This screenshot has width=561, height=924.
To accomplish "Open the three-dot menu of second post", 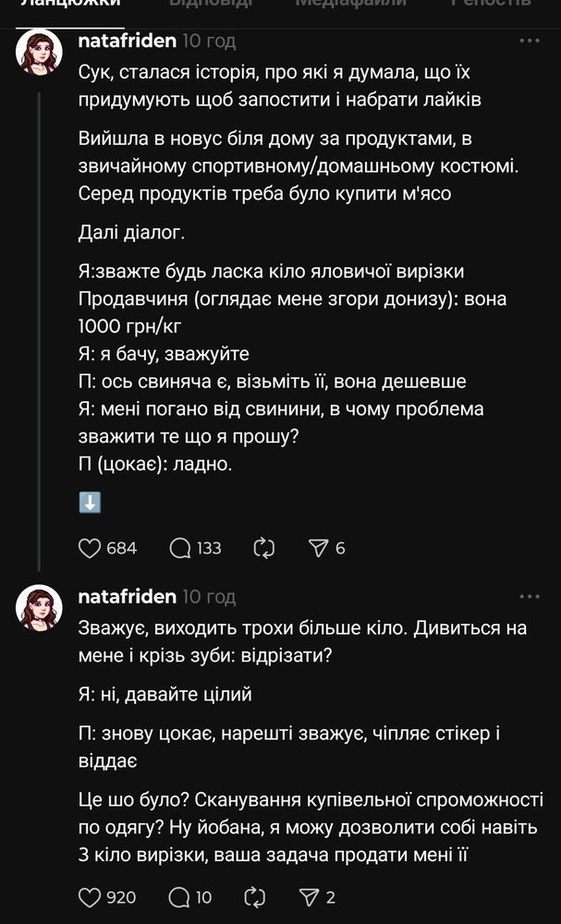I will click(x=530, y=596).
